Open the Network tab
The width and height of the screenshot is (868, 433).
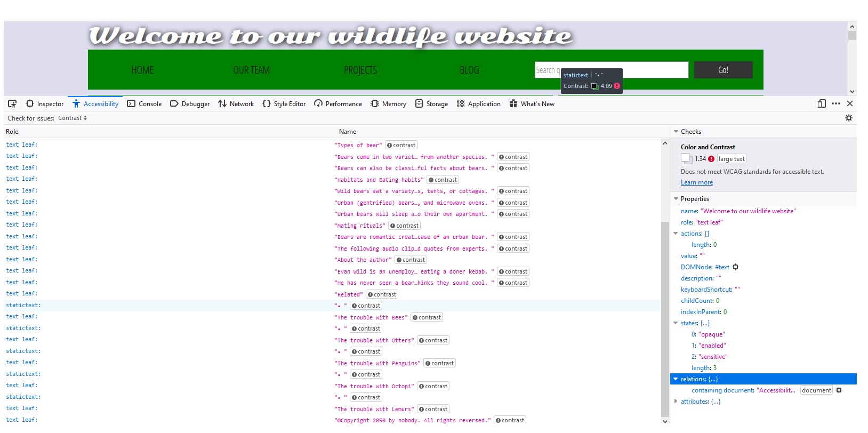[236, 104]
